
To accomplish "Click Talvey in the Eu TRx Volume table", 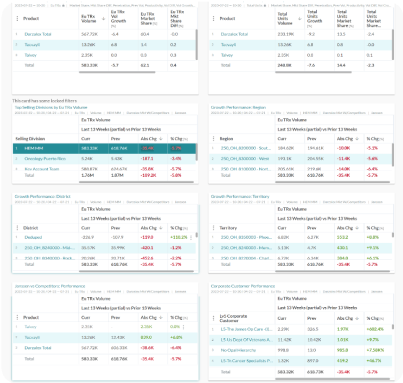I will pos(30,55).
